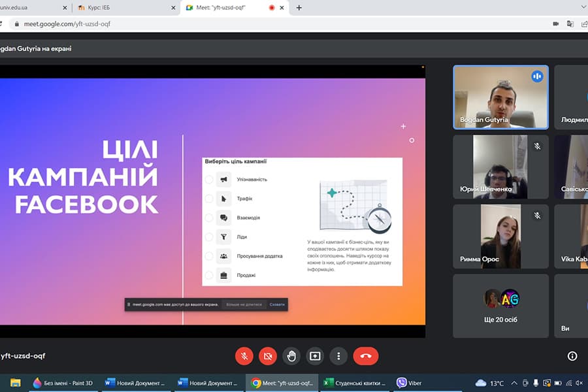This screenshot has width=588, height=392.
Task: Open Excel 'Студенські квитки' taskbar window
Action: (355, 383)
